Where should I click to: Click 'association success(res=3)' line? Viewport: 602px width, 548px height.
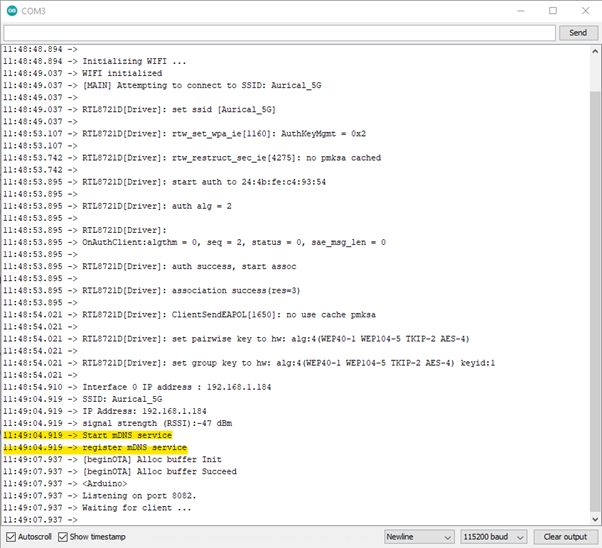pos(152,290)
